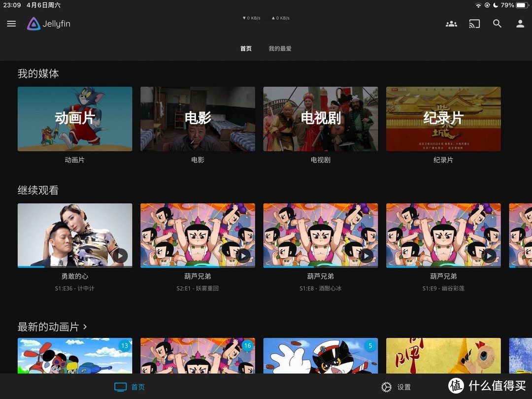Click the bottom-bar TV monitor icon
The image size is (532, 399).
(121, 387)
